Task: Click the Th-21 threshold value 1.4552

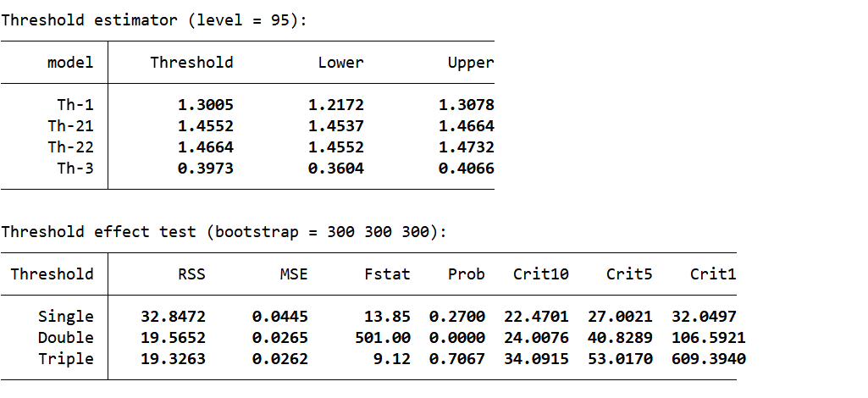Action: (206, 125)
